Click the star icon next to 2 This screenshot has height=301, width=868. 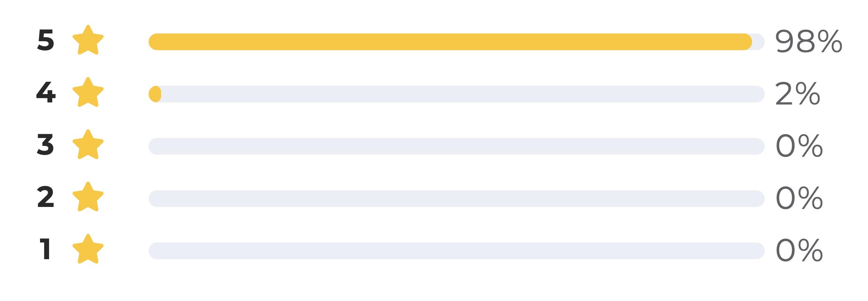click(x=88, y=197)
